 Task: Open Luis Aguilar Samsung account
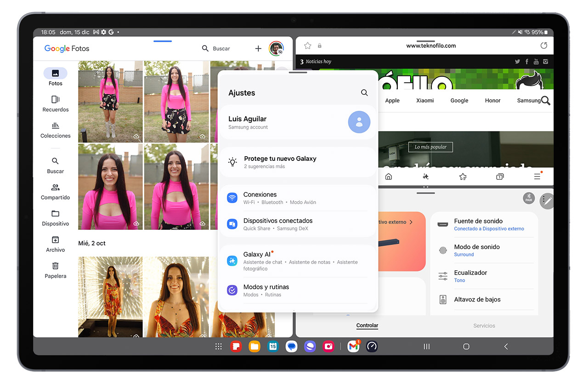pos(298,122)
